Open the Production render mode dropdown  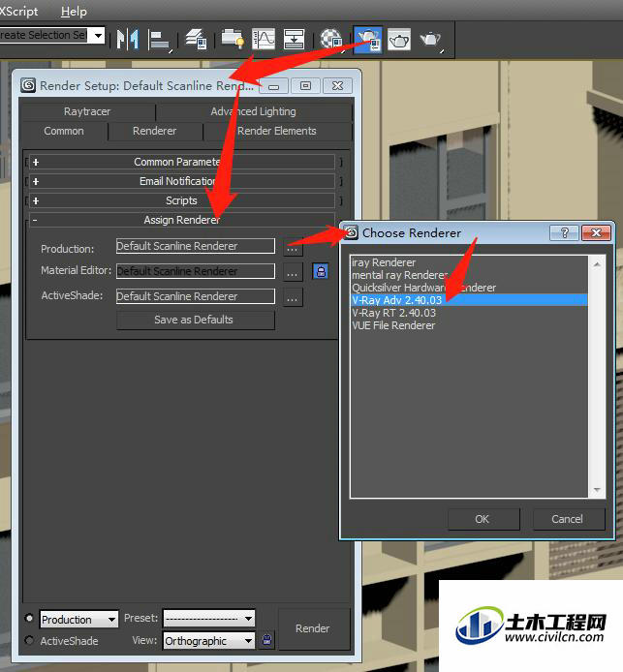coord(78,620)
